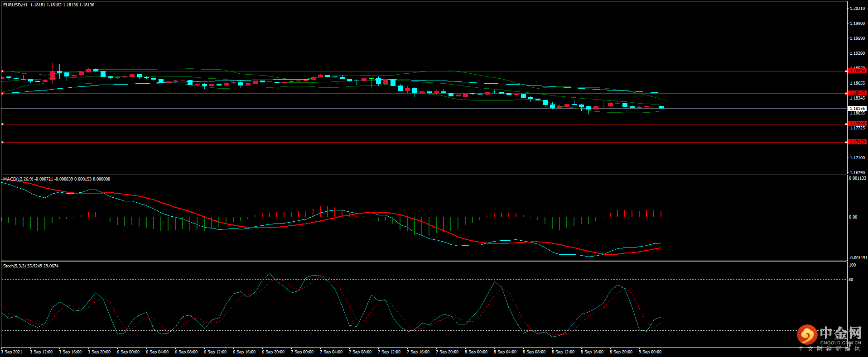Select the Stoch(5,3,3) indicator label
Image resolution: width=868 pixels, height=357 pixels.
pyautogui.click(x=14, y=266)
